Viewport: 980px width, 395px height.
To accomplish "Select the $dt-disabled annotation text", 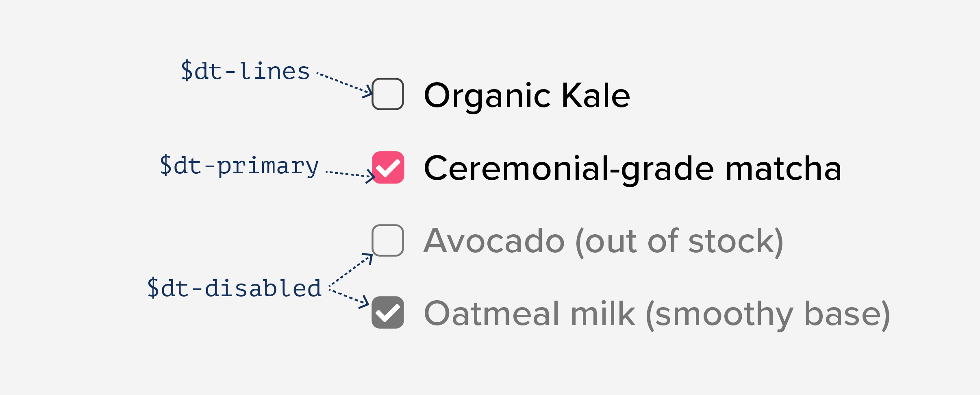I will pyautogui.click(x=234, y=288).
